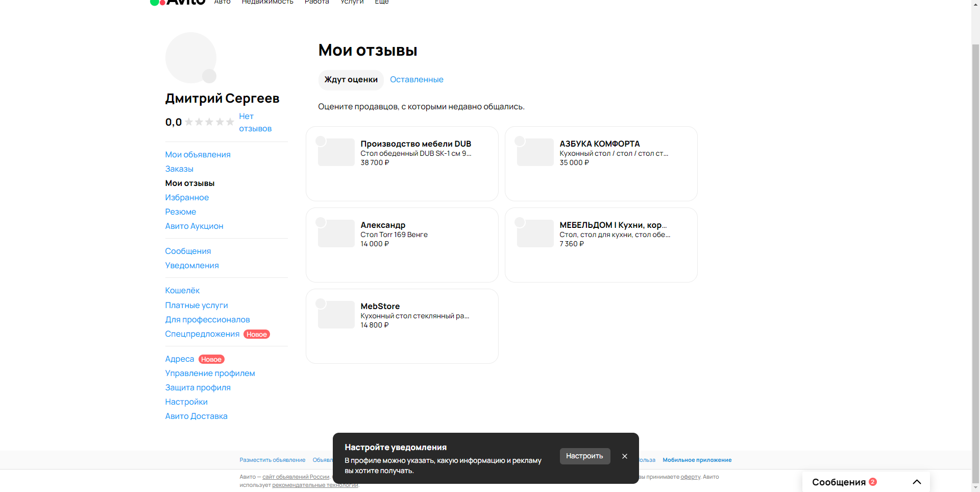Go to Авито Аукцион
Image resolution: width=980 pixels, height=492 pixels.
[194, 226]
